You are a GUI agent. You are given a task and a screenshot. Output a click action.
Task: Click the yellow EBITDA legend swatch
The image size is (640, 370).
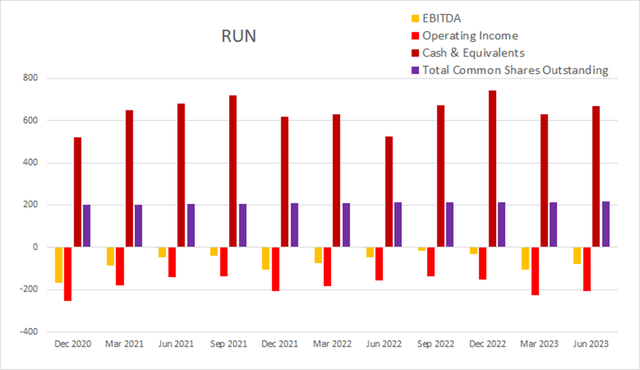(415, 18)
